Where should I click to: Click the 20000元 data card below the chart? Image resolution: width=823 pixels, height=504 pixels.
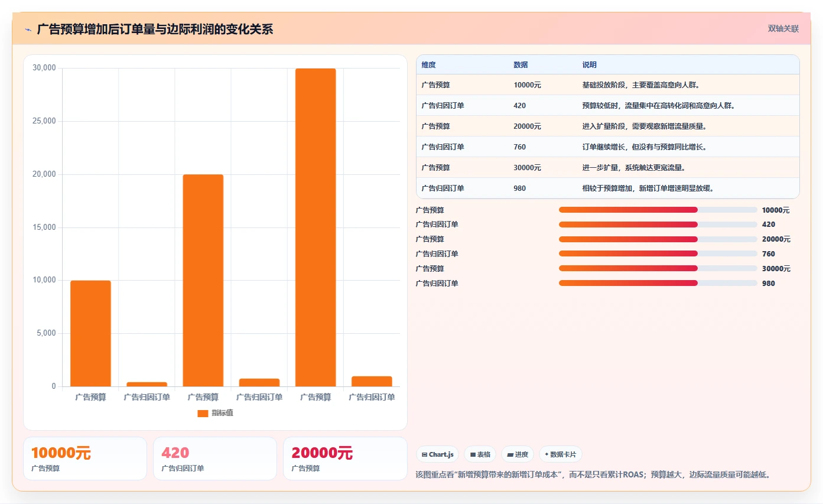click(345, 459)
